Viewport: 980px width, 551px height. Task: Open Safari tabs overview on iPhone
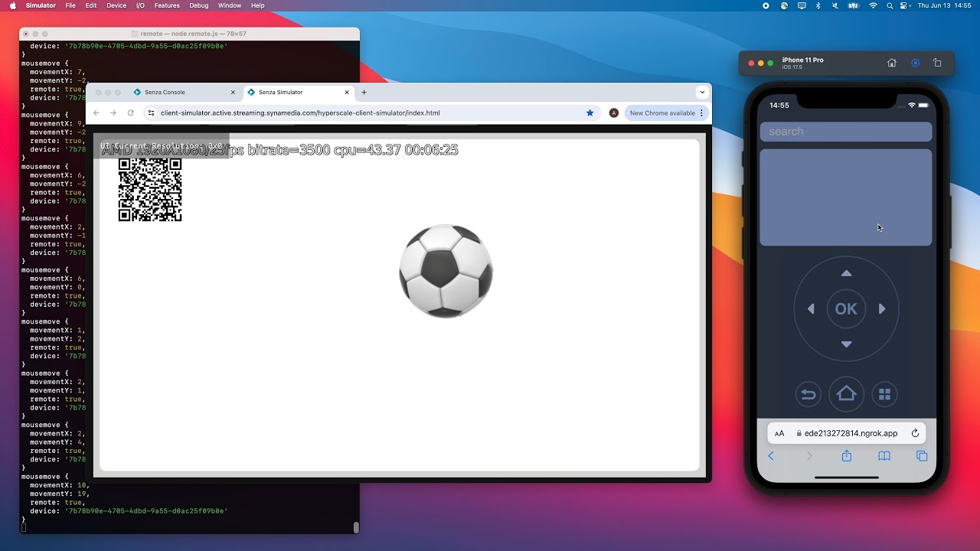[922, 456]
